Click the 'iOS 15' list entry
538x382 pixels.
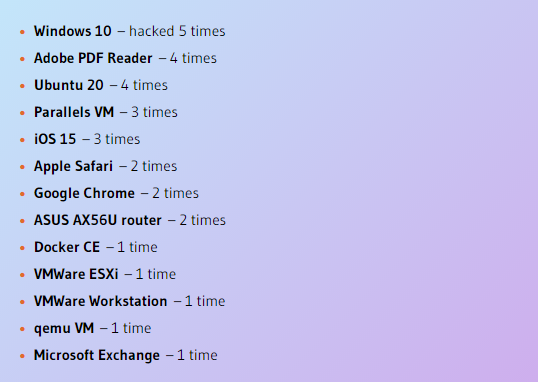click(55, 139)
